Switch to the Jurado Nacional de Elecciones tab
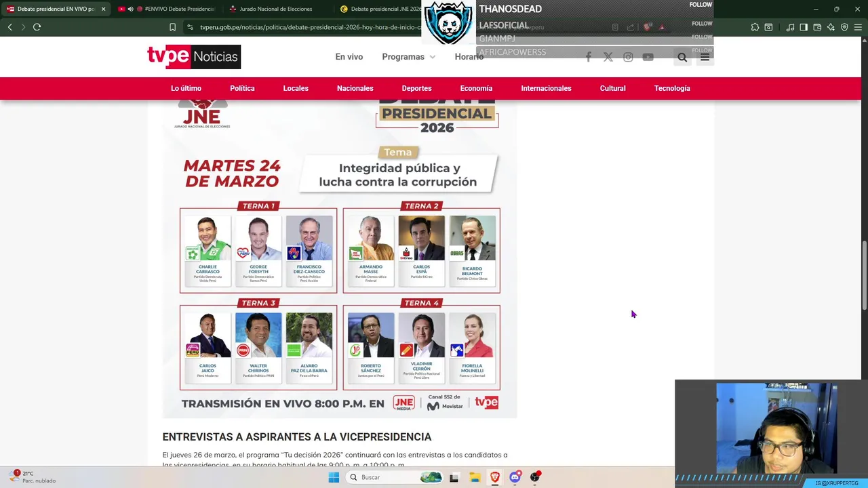The width and height of the screenshot is (868, 488). [x=278, y=9]
